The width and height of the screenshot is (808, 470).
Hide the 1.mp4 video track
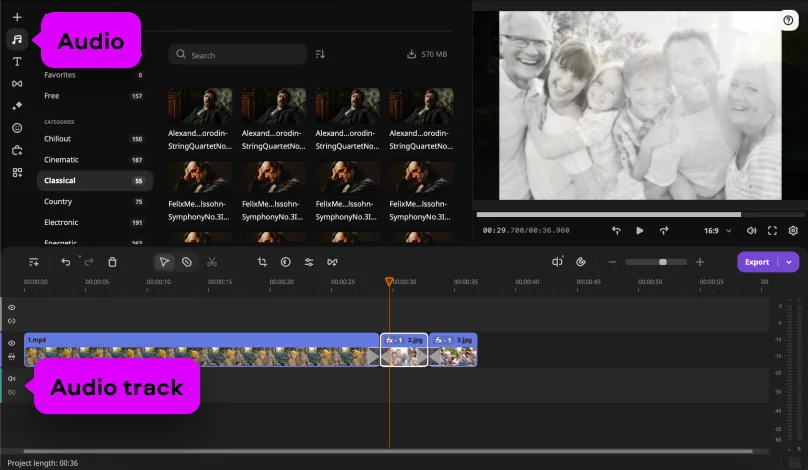[x=12, y=343]
